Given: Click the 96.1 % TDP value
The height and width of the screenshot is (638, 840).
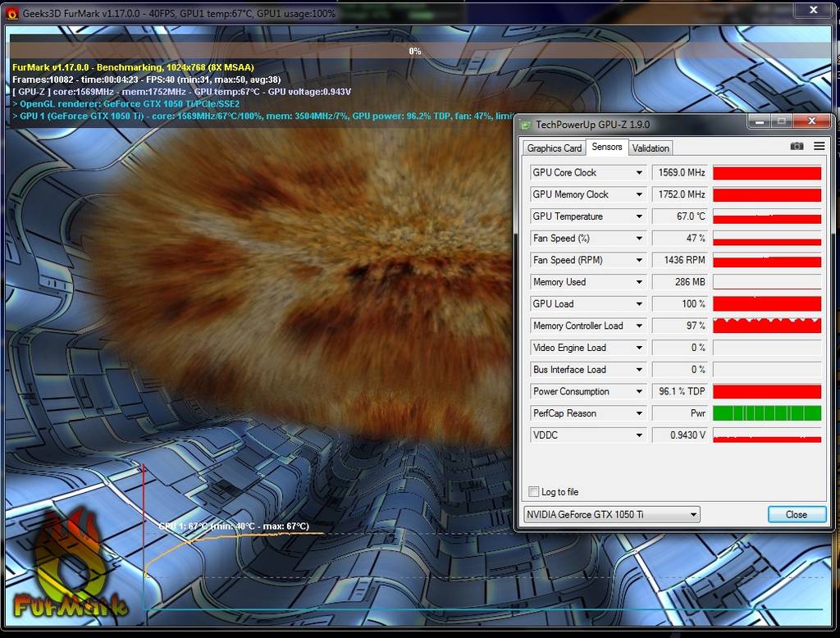Looking at the screenshot, I should 680,392.
